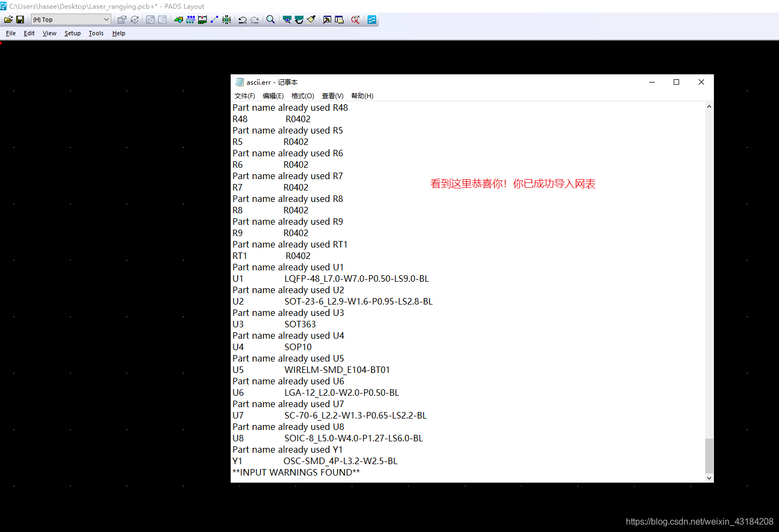Open Notepad 编辑(E) menu
Viewport: 779px width, 532px height.
point(273,96)
